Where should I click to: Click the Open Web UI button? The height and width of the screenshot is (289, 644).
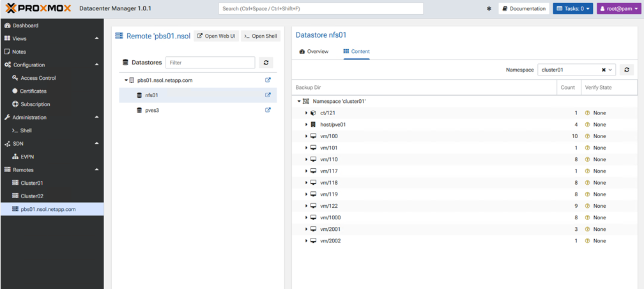click(216, 36)
